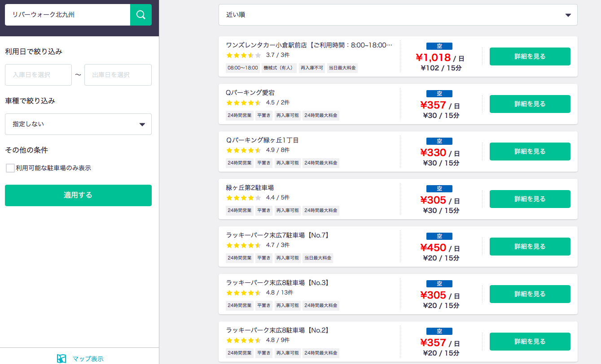
Task: Click the map icon beside マップ表示
Action: click(61, 359)
